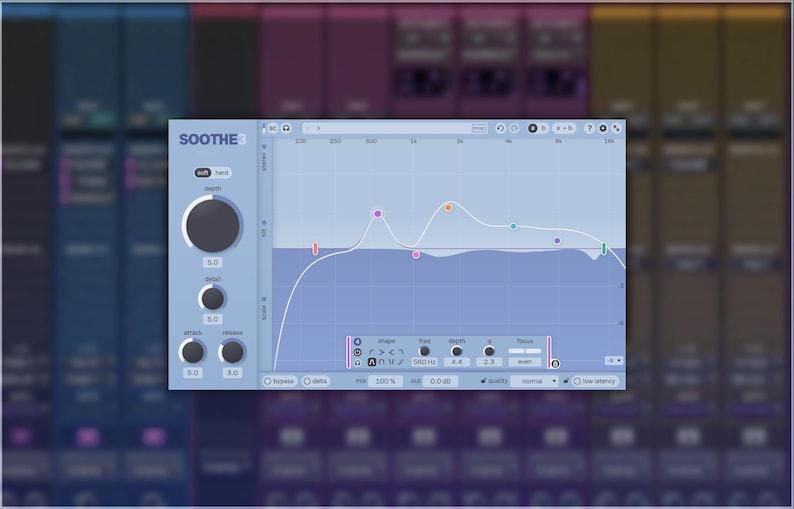Open the sidechain (sc) settings
The height and width of the screenshot is (509, 794).
click(272, 128)
